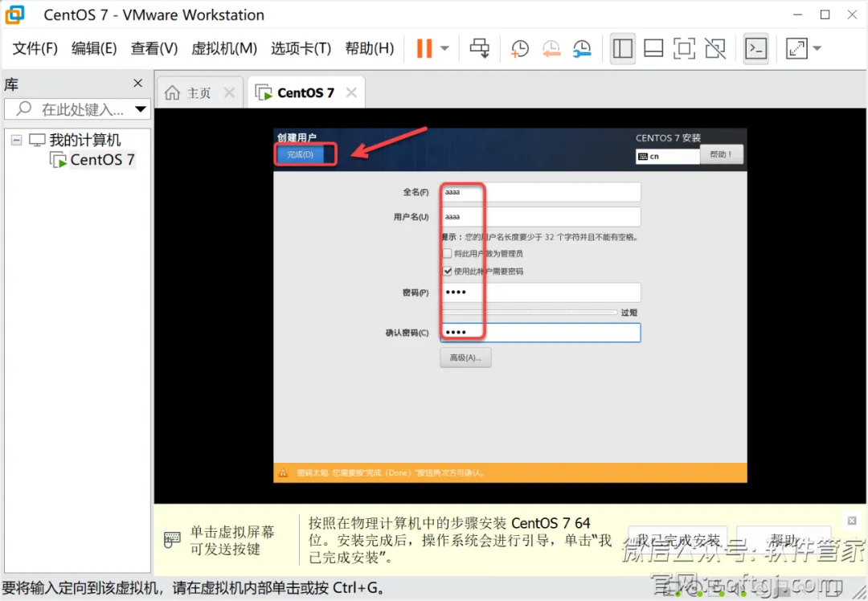Click the 单击虚拟屏幕 可发送按键 hint text

point(232,540)
